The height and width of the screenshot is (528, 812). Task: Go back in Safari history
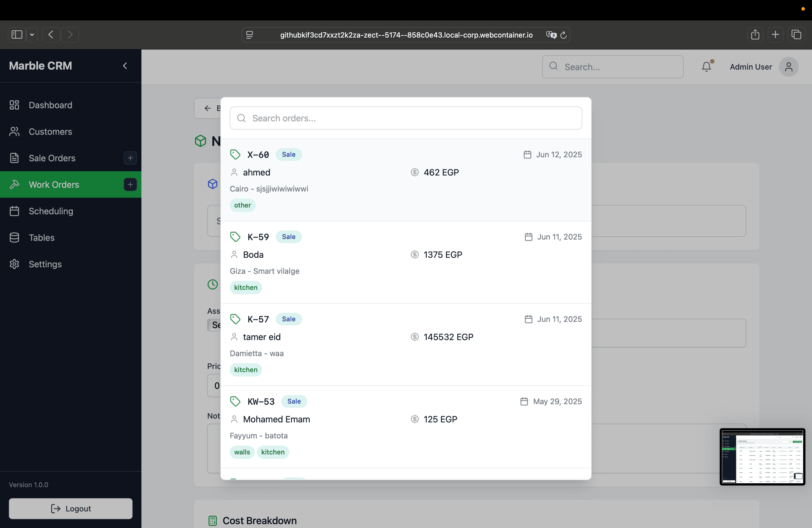(x=51, y=35)
